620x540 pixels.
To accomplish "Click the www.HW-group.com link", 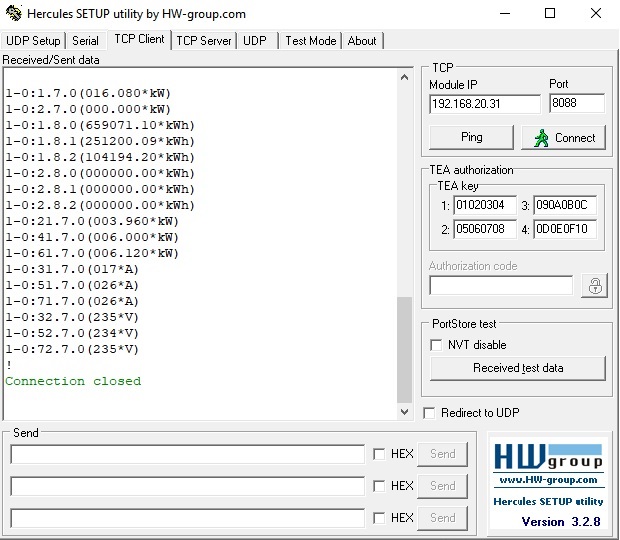I will [x=548, y=480].
